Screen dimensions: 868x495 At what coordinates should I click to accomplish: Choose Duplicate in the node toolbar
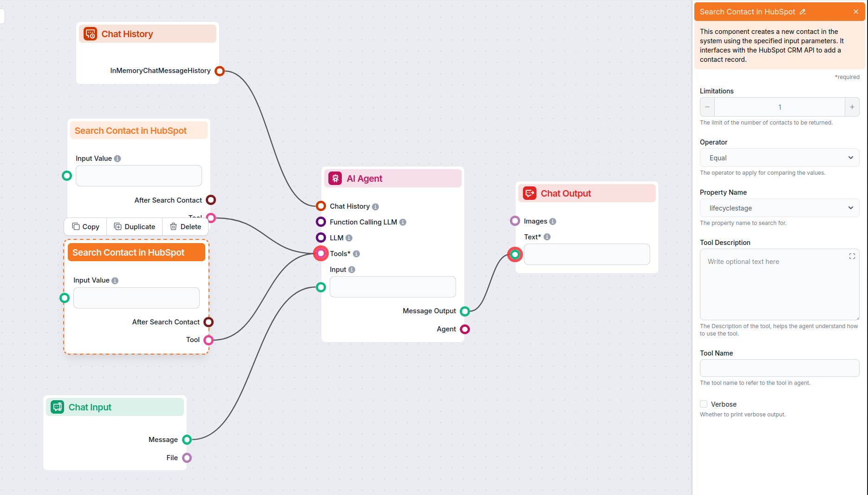click(135, 227)
